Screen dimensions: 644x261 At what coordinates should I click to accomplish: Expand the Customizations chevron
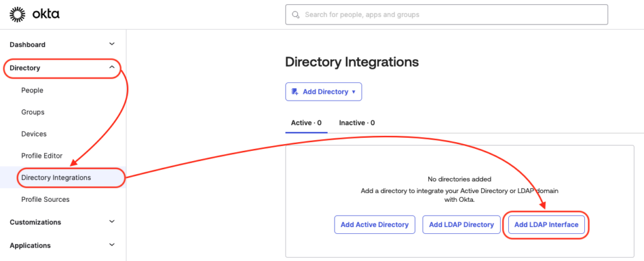coord(112,221)
